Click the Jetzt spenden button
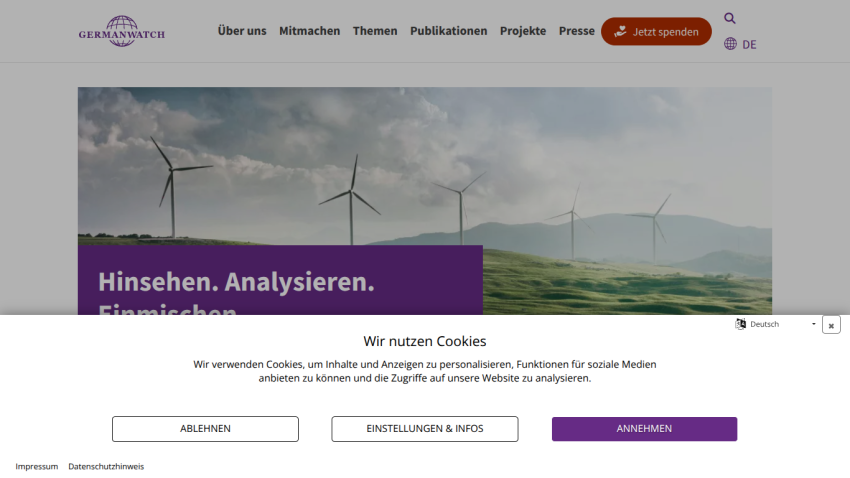This screenshot has width=850, height=478. pyautogui.click(x=656, y=31)
